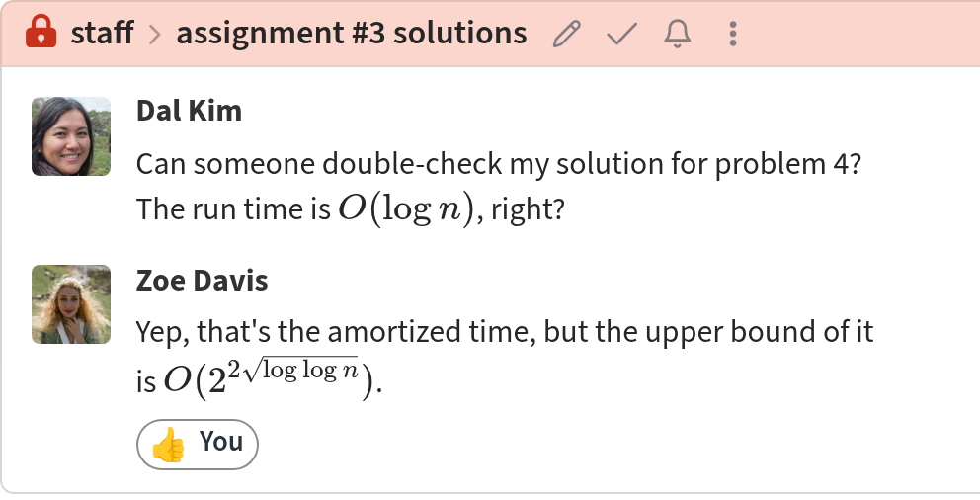Select the O(log n) formula in Dal's message
This screenshot has width=980, height=500.
pos(407,209)
